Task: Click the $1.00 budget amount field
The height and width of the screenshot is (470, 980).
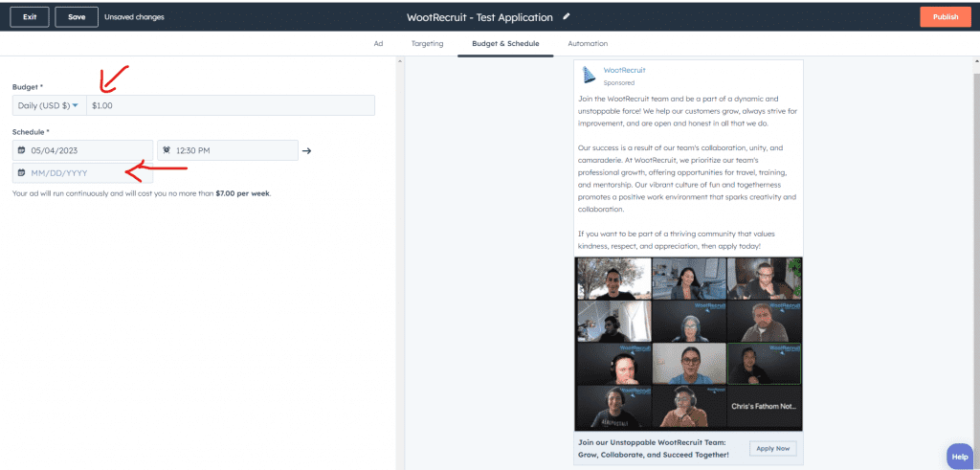Action: click(230, 105)
